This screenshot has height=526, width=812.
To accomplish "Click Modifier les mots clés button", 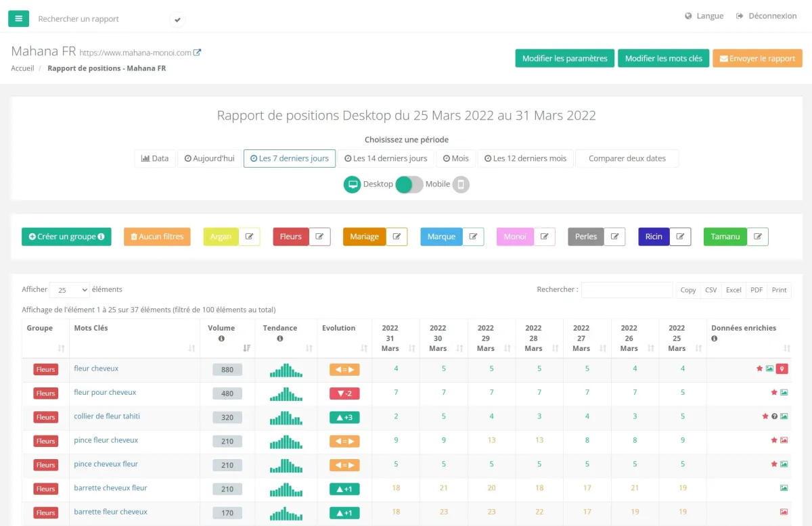I will (663, 58).
